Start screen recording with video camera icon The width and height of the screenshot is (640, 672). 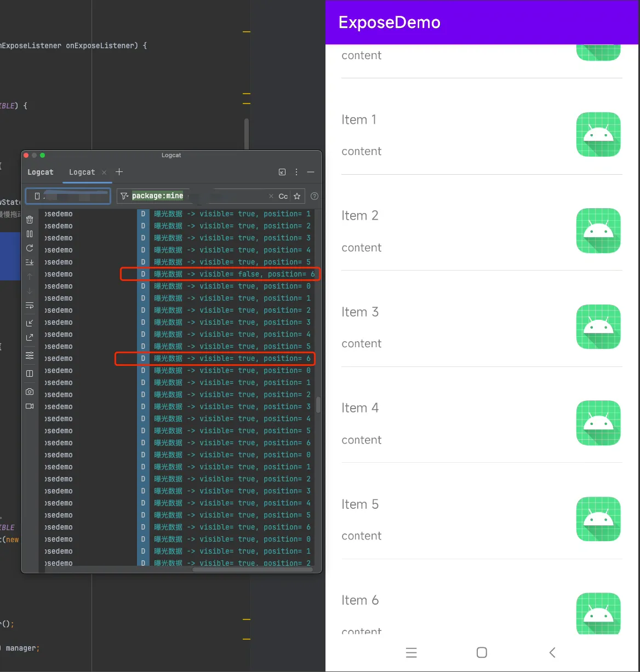[30, 406]
